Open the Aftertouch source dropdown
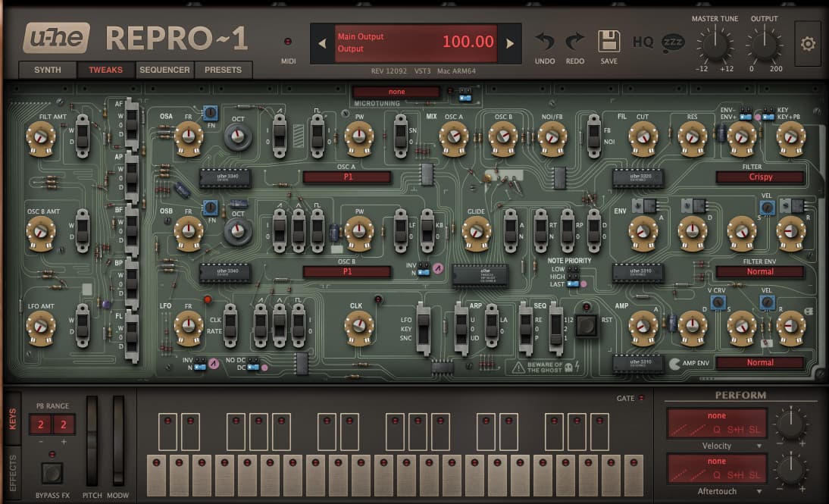 tap(716, 491)
